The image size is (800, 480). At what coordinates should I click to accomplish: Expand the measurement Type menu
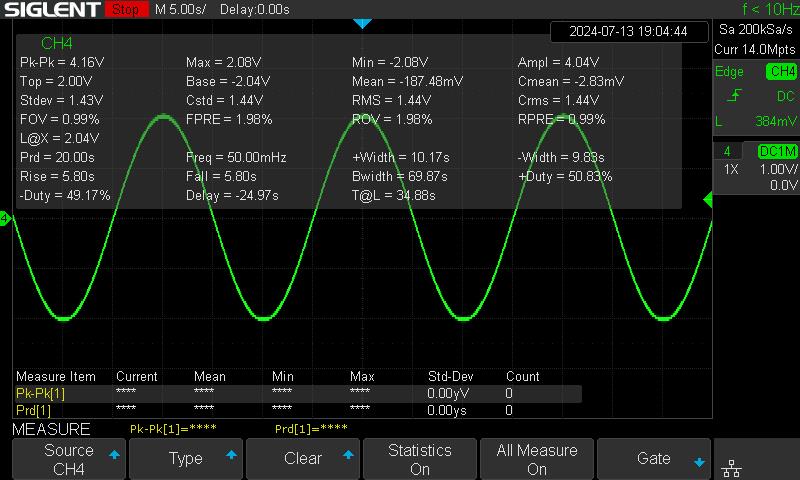186,459
